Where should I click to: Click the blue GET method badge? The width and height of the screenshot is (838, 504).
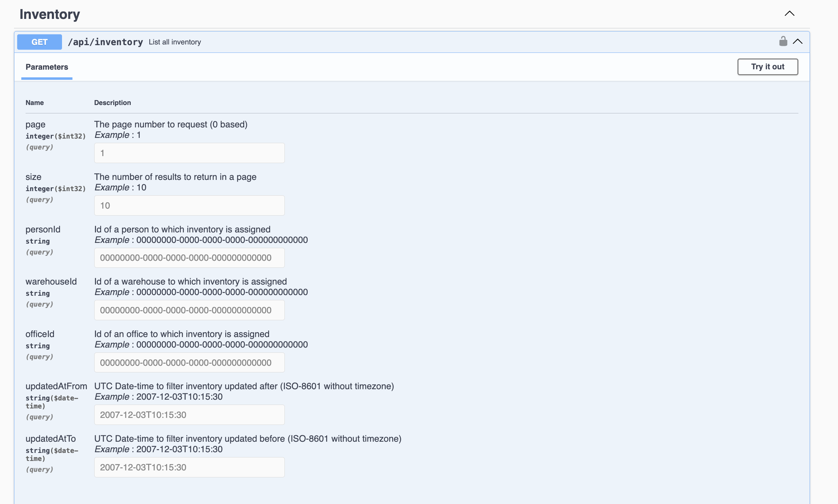40,42
